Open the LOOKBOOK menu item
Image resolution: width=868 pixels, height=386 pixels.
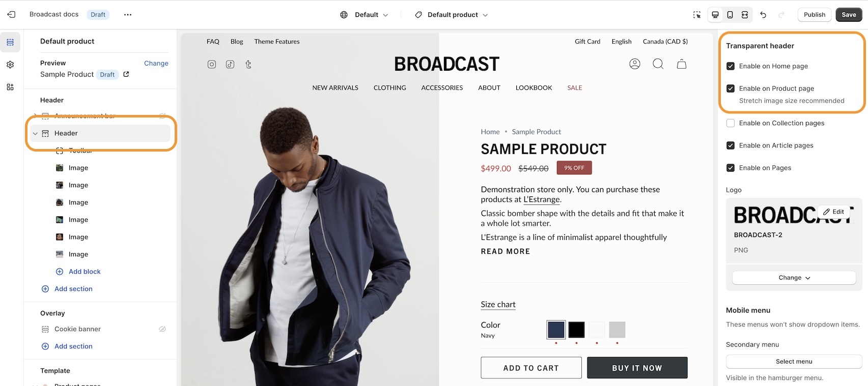[534, 88]
